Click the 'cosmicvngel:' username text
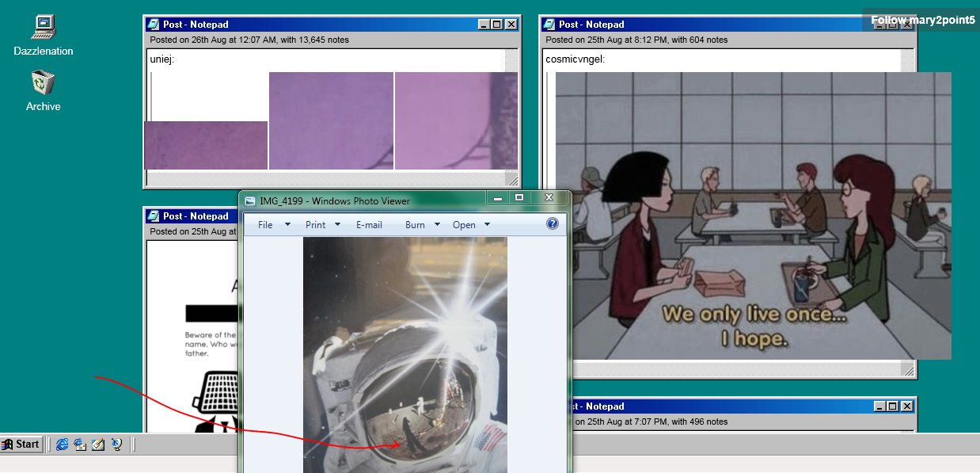 [x=575, y=59]
